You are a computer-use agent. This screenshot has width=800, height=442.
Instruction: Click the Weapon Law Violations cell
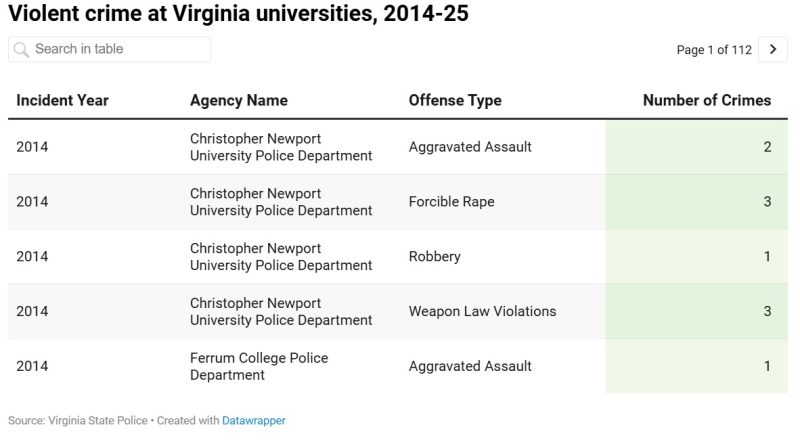[482, 311]
